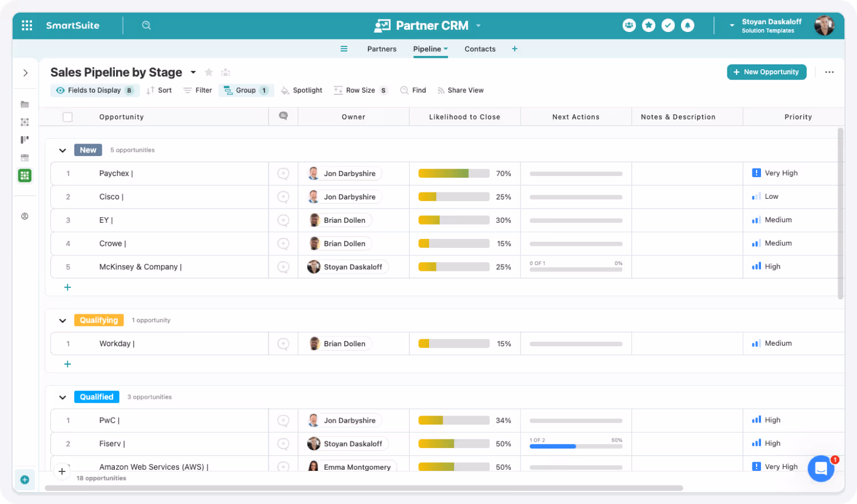Click the Opportunity column header
Viewport: 857px width, 504px height.
point(121,117)
